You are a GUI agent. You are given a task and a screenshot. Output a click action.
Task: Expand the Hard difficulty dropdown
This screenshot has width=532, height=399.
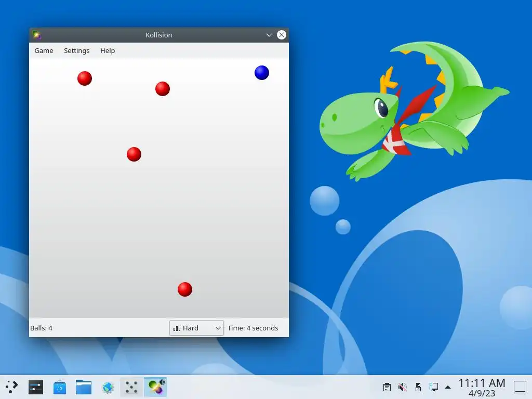click(196, 328)
